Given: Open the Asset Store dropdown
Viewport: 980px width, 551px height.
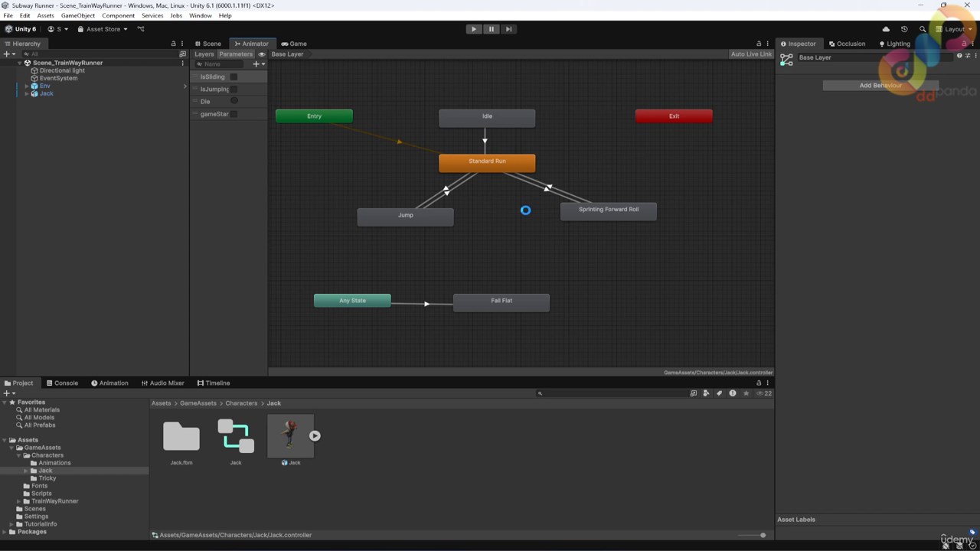Looking at the screenshot, I should tap(103, 29).
